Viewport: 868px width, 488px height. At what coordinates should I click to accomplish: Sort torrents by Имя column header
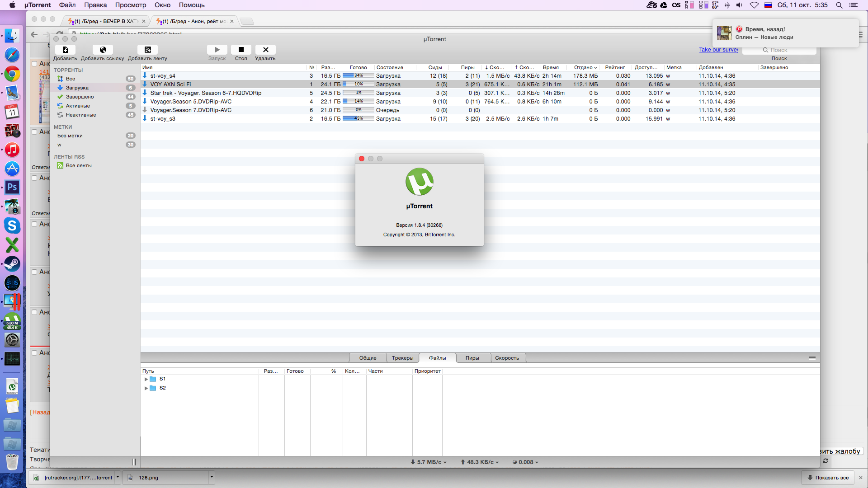click(x=224, y=67)
